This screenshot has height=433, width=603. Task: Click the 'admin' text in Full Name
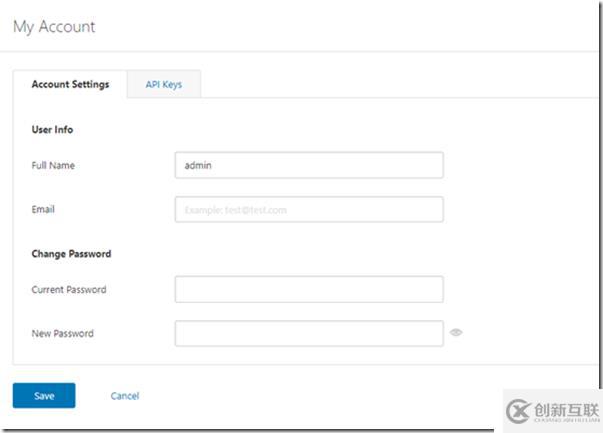point(199,165)
